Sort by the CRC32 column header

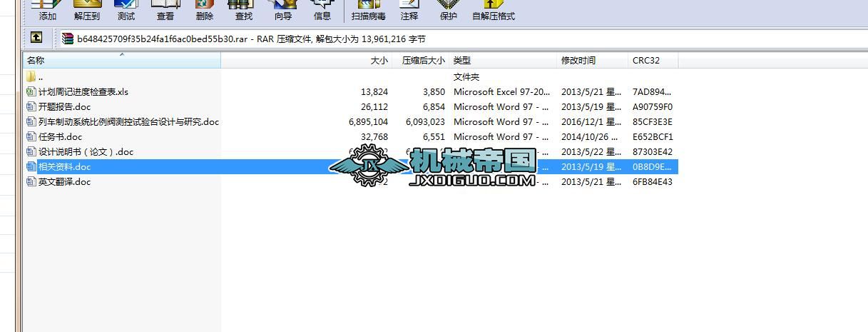click(x=653, y=61)
